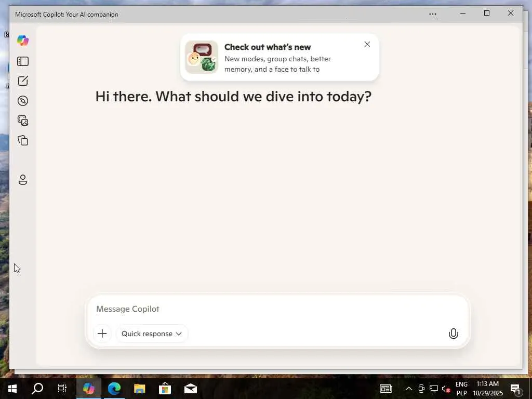Expand the Quick response mode dropdown
Image resolution: width=532 pixels, height=399 pixels.
coord(152,334)
